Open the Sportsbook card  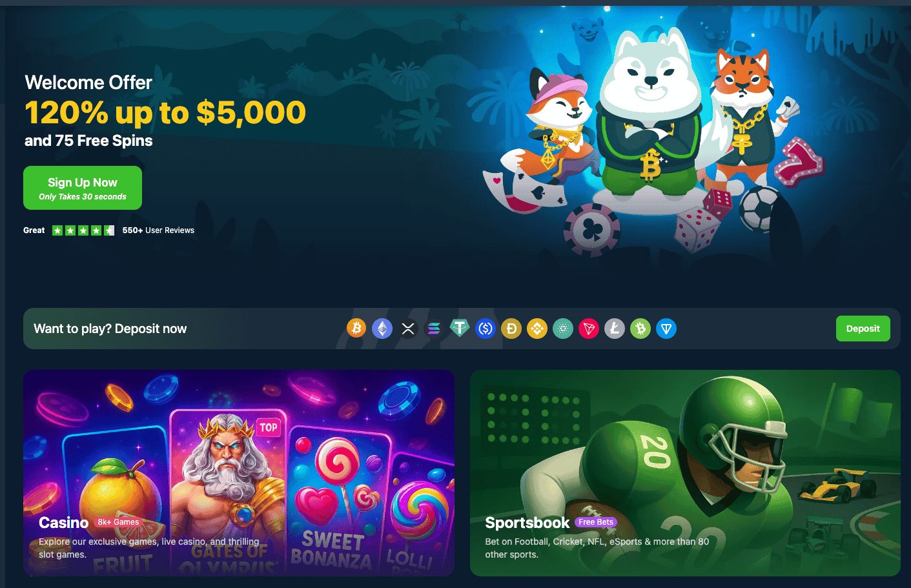(x=685, y=472)
